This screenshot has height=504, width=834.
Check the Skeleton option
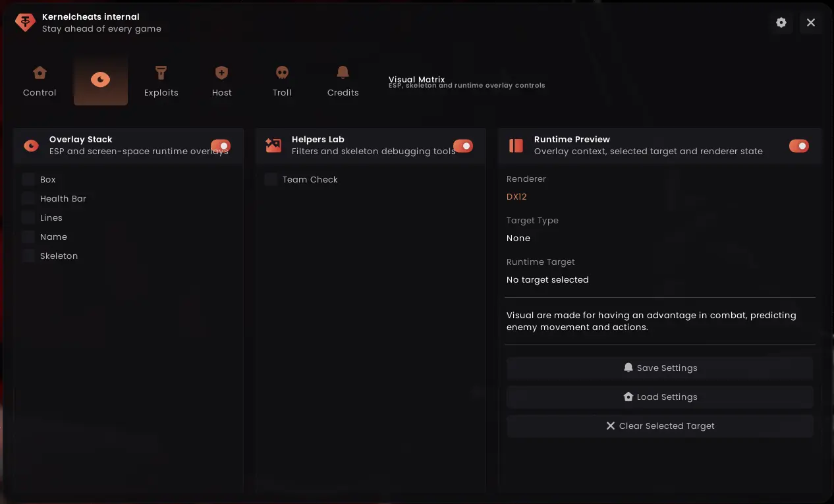coord(28,256)
